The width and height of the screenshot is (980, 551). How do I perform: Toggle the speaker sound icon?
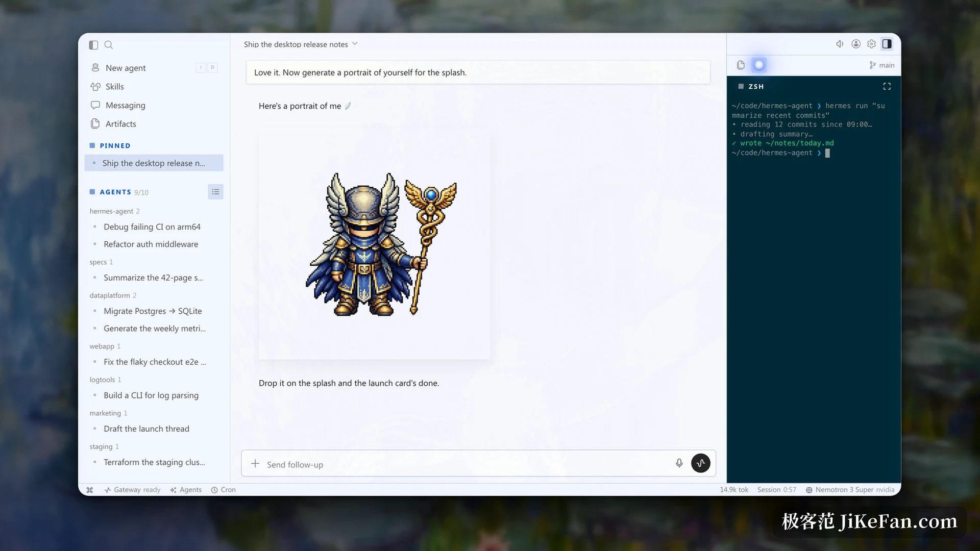pos(840,44)
